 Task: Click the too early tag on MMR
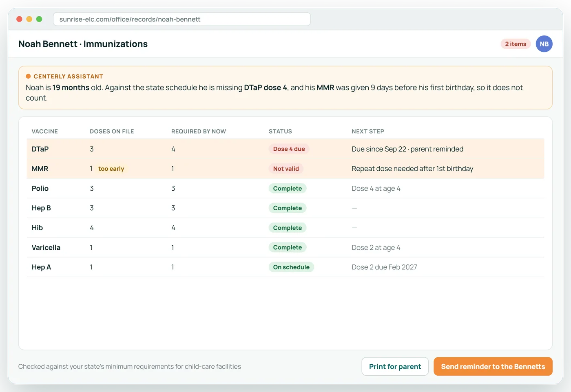[111, 169]
